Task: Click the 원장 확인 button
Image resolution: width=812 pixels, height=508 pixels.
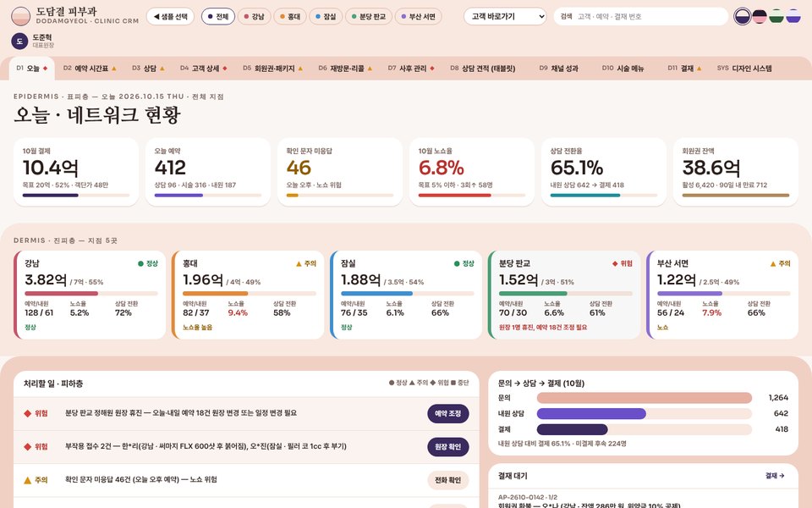Action: 448,447
